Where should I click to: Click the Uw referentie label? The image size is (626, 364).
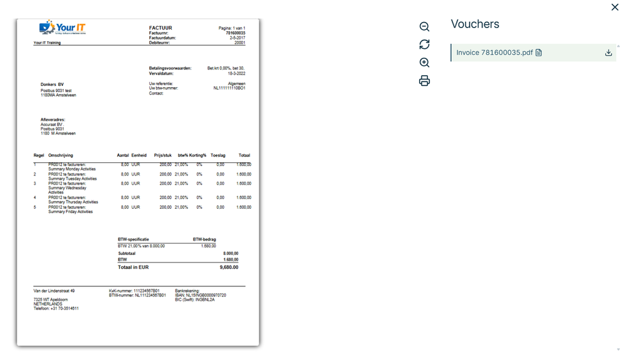tap(161, 84)
